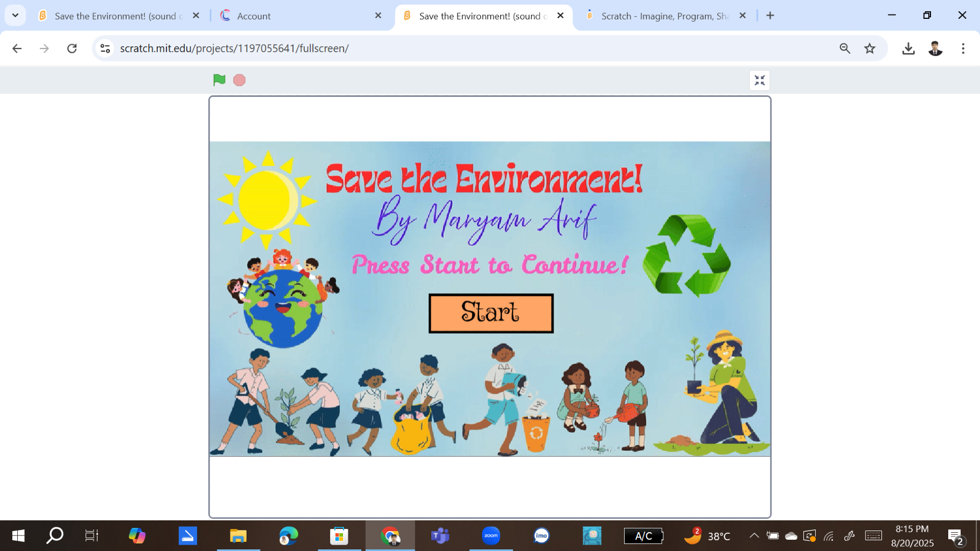This screenshot has height=551, width=980.
Task: Open Chrome downloads icon
Action: [908, 48]
